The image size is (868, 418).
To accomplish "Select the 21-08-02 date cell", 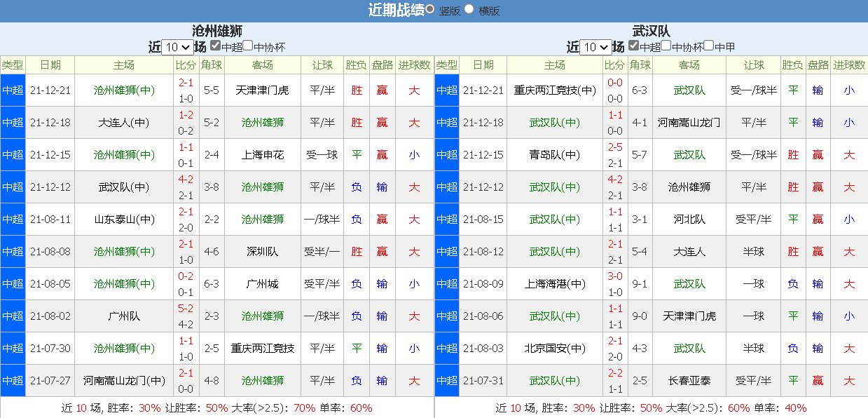I will (x=50, y=316).
